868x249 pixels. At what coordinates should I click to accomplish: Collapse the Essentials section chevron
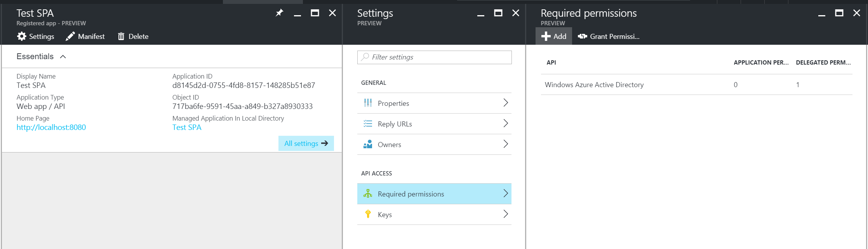pos(63,57)
